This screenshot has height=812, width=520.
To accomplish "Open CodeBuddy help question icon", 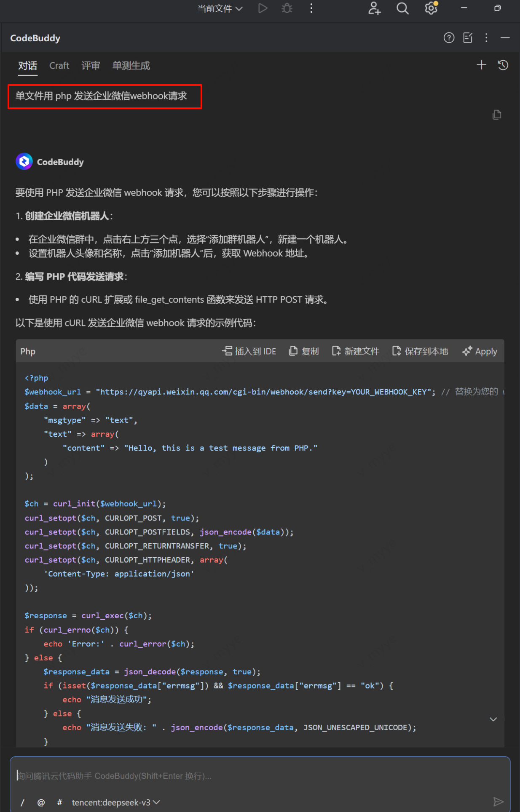I will [449, 38].
